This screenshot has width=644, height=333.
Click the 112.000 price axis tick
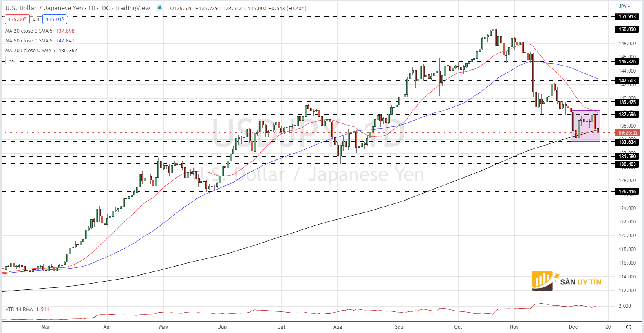click(627, 291)
